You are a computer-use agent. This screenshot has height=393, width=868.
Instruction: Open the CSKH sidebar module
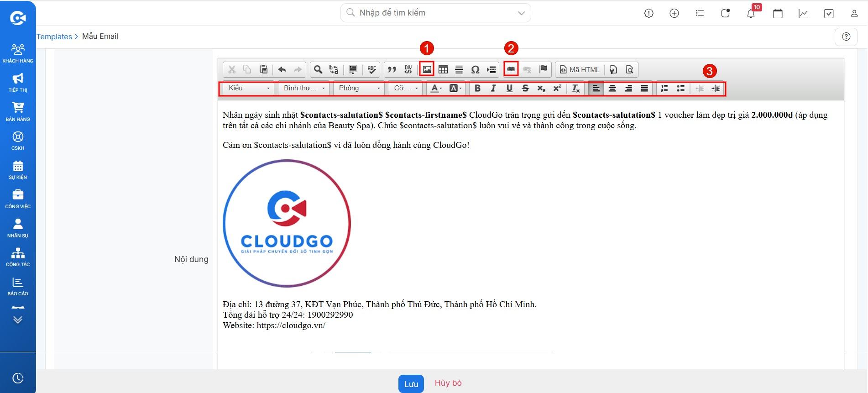(x=18, y=141)
